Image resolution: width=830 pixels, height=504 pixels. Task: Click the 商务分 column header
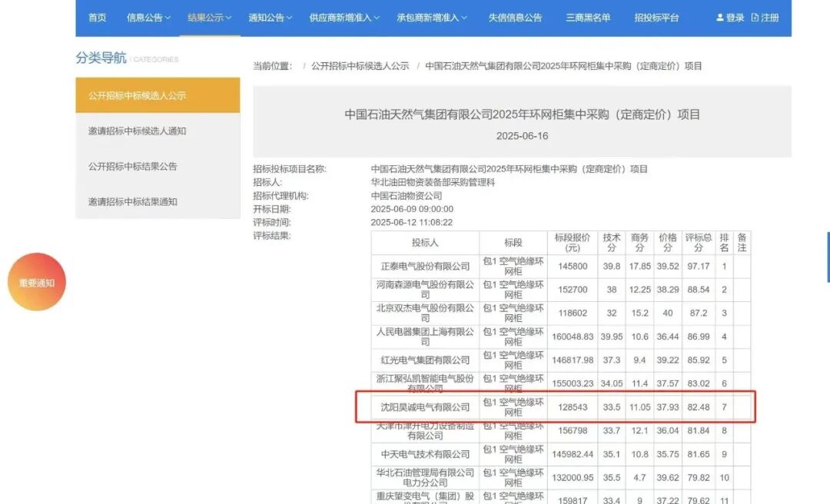click(x=639, y=243)
